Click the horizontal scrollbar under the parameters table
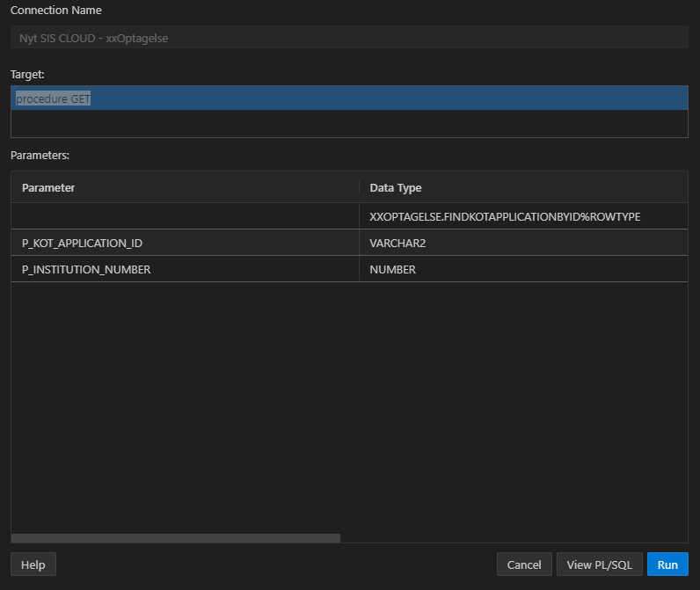This screenshot has width=700, height=590. click(x=176, y=538)
